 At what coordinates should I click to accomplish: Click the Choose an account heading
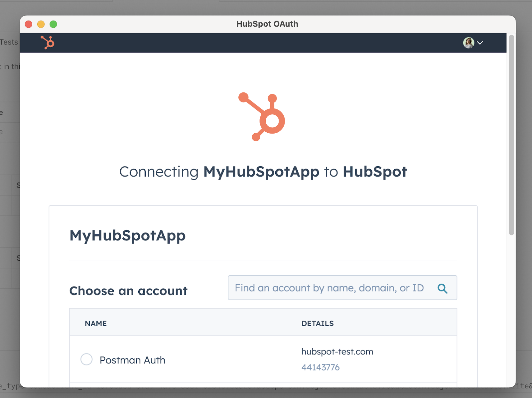click(128, 291)
